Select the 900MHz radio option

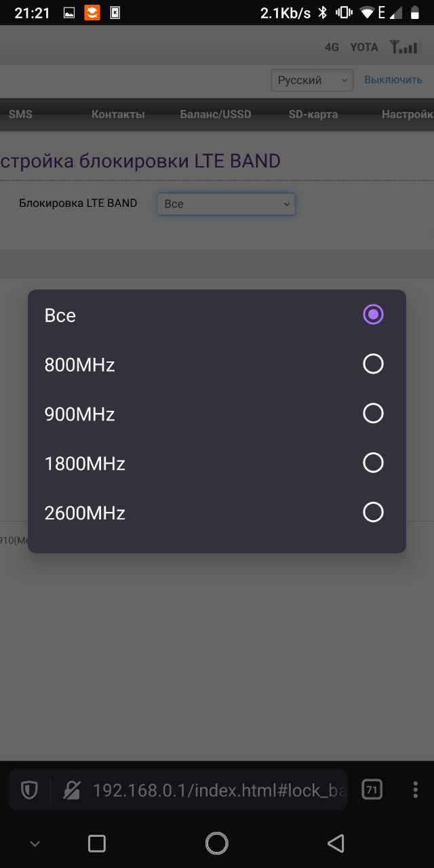(217, 414)
